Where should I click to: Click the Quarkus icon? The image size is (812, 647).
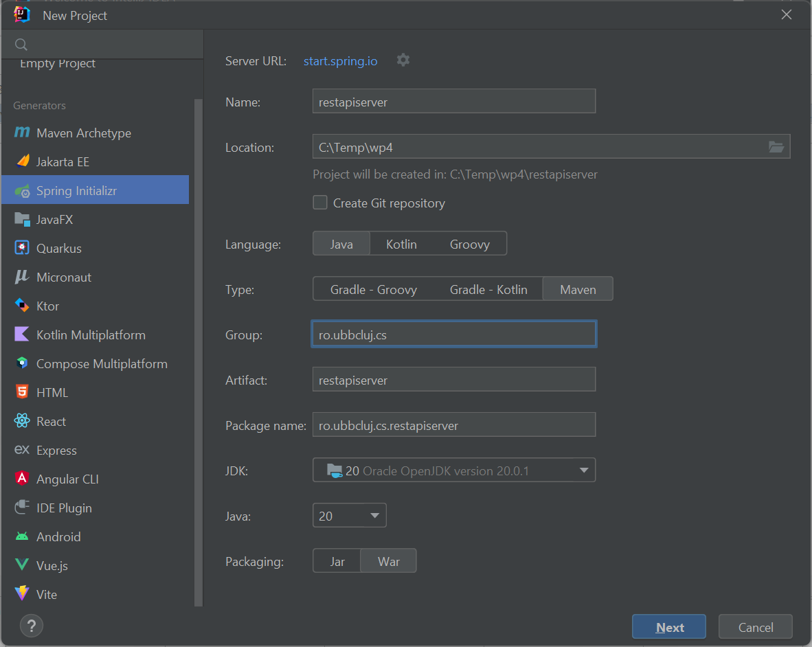[22, 248]
